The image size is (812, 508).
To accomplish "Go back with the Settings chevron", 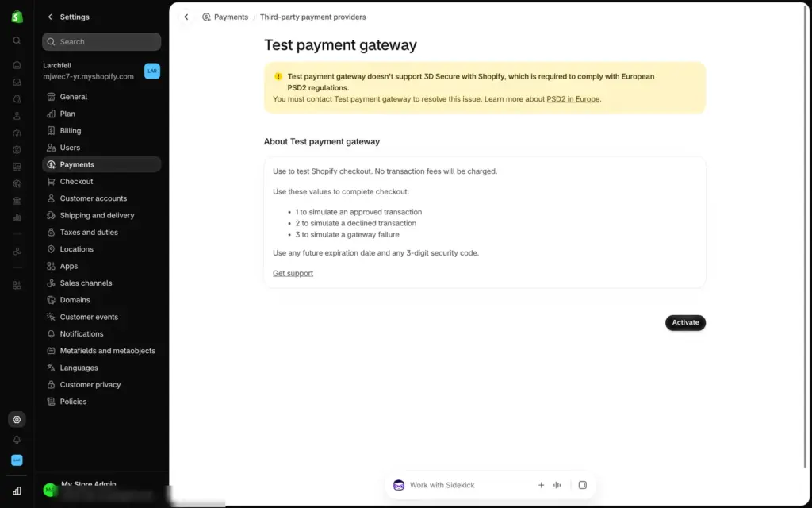I will [x=50, y=17].
